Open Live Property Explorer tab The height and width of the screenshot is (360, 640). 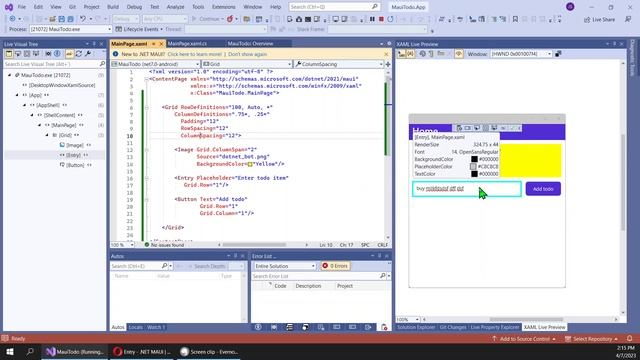(495, 327)
